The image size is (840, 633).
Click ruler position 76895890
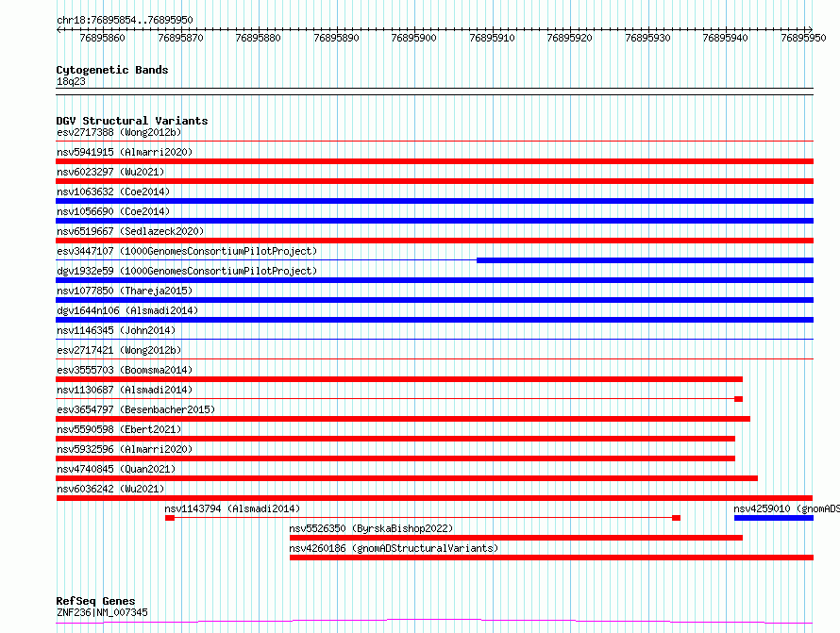336,38
